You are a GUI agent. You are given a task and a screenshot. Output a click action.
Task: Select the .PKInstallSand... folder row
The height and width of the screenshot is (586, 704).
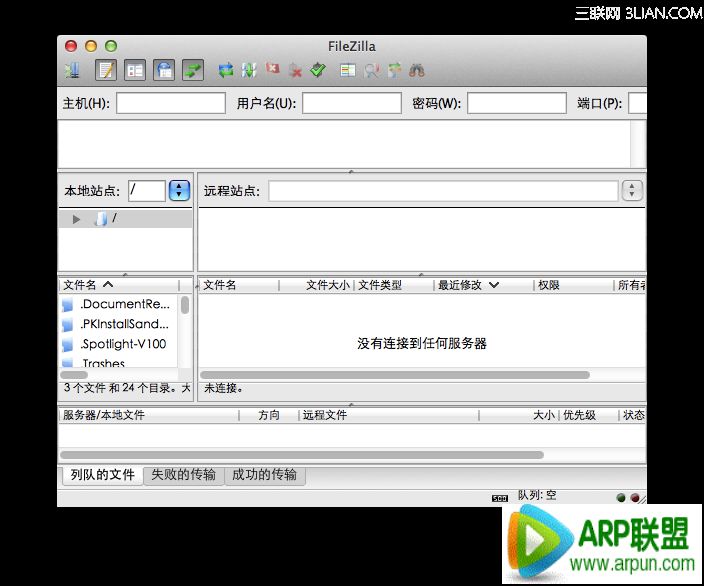[x=119, y=324]
